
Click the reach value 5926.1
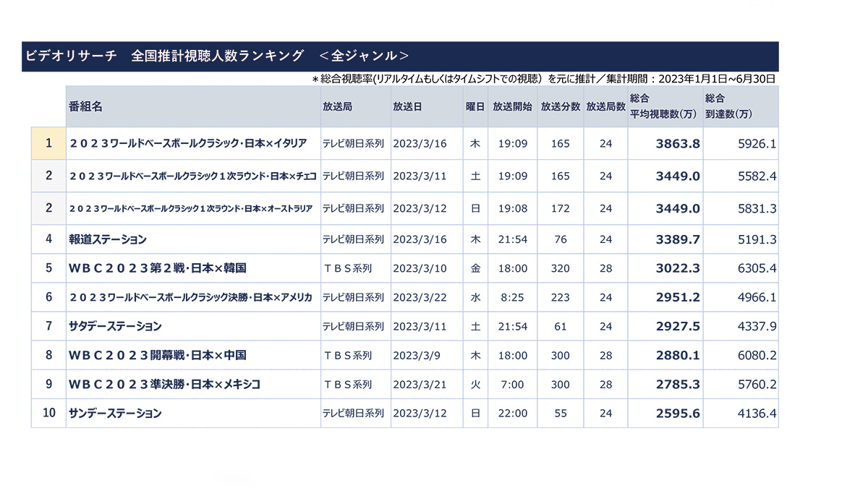pyautogui.click(x=757, y=144)
